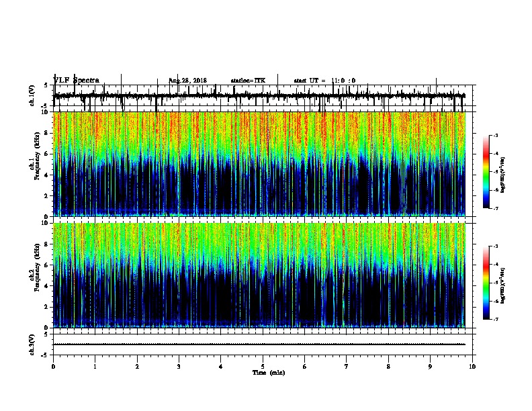This screenshot has height=411, width=532.
Task: Click the "-3" tick on ch.2 colorbar
Action: click(x=496, y=246)
